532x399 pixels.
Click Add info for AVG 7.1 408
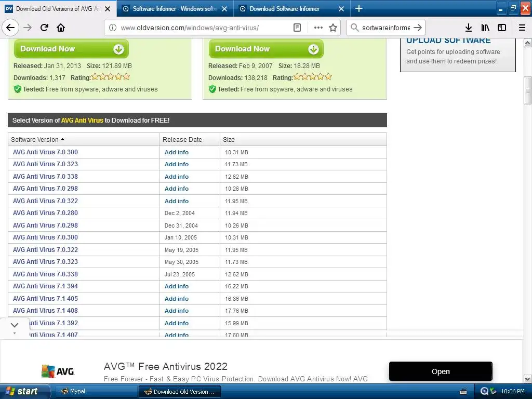pos(177,311)
